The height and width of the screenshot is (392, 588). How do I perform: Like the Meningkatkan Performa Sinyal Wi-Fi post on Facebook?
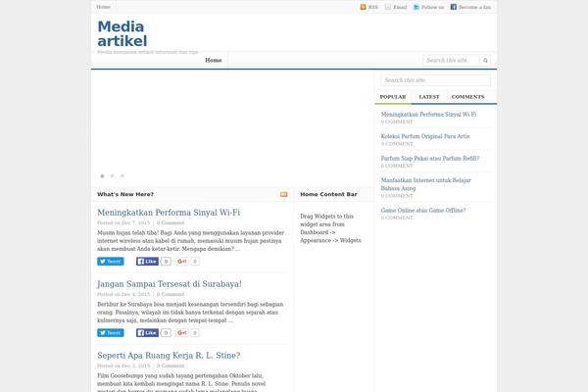tap(147, 262)
